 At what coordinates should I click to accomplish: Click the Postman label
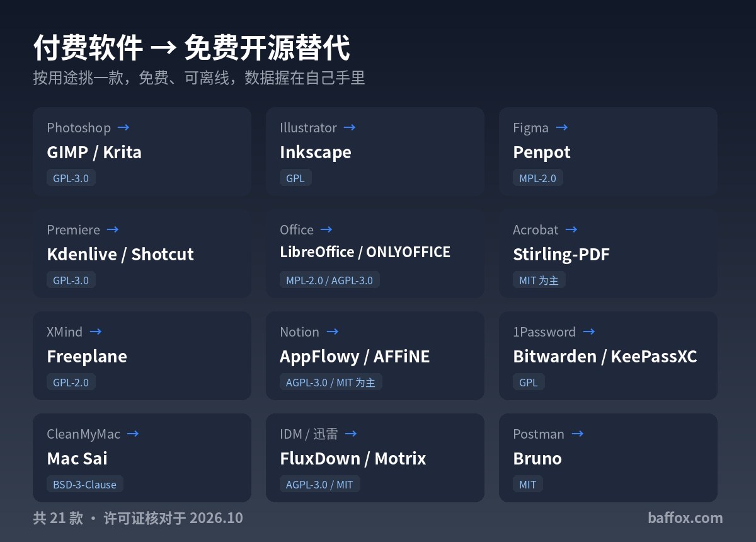[x=539, y=434]
